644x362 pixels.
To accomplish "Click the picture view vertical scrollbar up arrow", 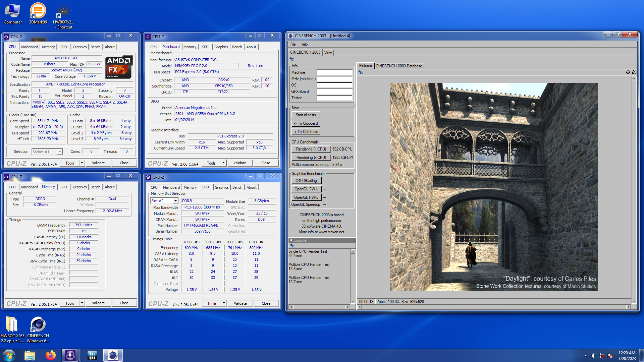I will pyautogui.click(x=634, y=78).
